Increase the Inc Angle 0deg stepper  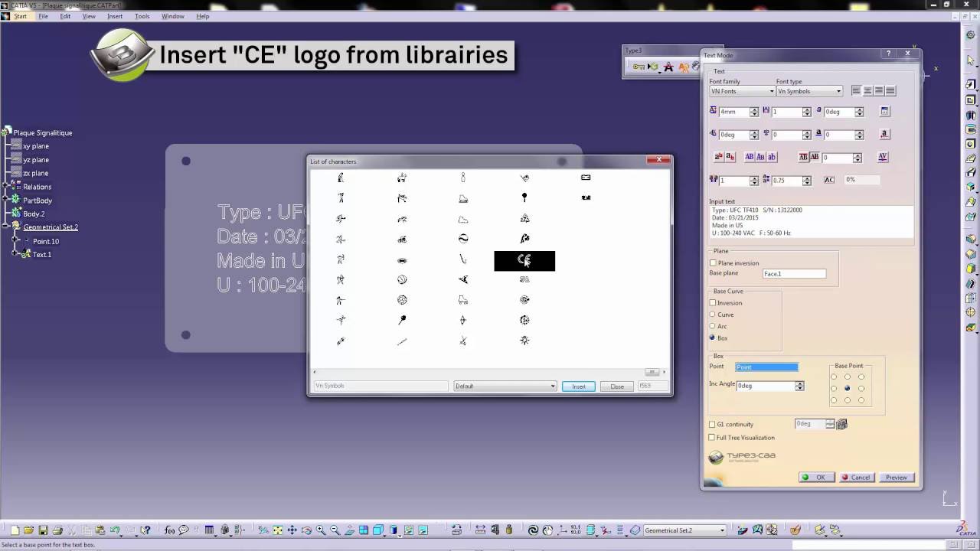pos(799,383)
